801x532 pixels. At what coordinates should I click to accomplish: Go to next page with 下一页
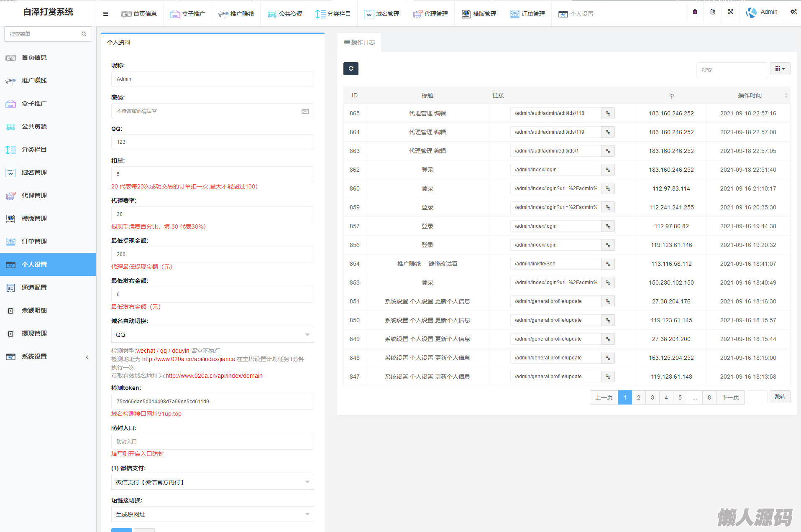click(730, 397)
